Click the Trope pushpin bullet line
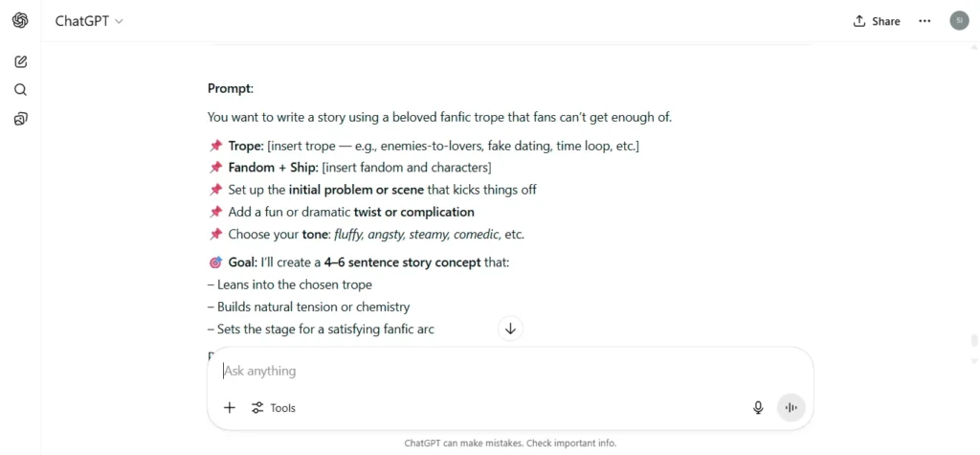The width and height of the screenshot is (980, 455). point(424,146)
